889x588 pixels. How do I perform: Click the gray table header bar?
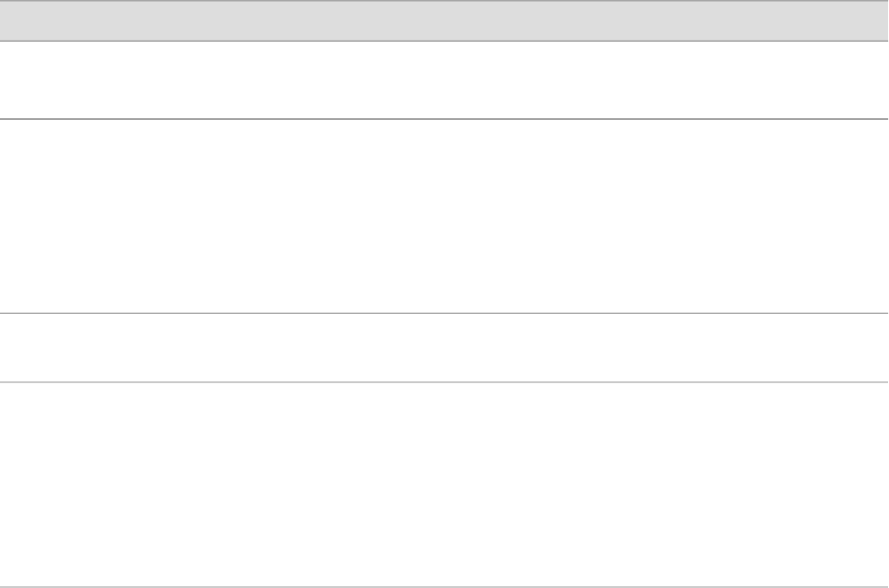444,20
